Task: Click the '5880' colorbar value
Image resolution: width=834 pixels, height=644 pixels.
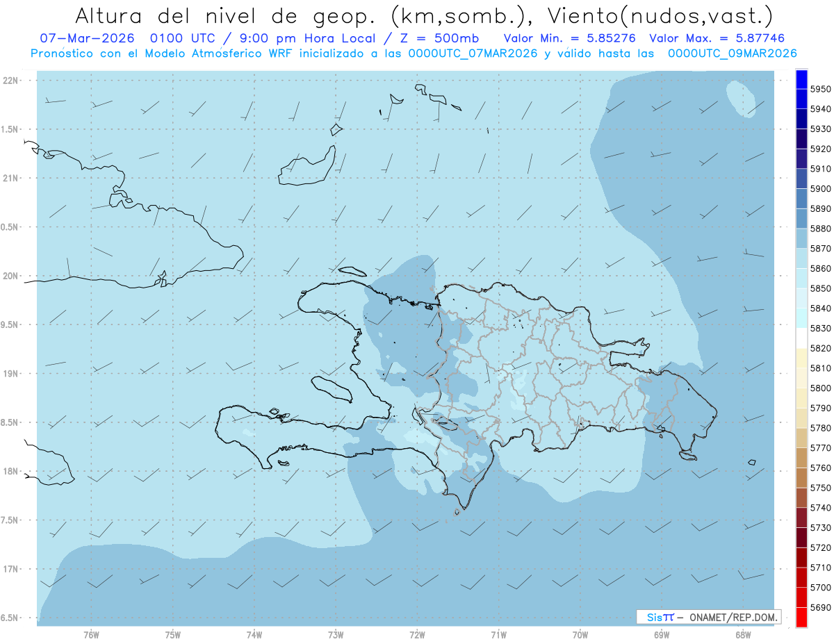Action: (820, 229)
